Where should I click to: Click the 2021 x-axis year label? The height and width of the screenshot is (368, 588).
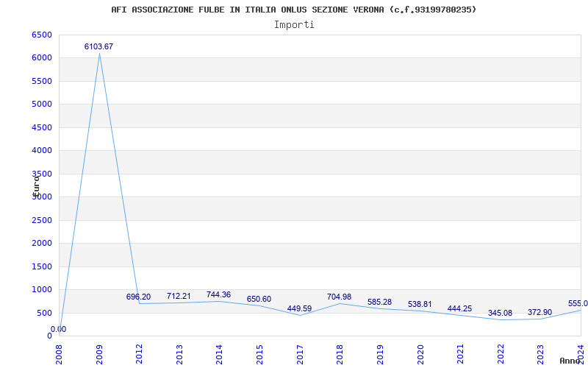pyautogui.click(x=460, y=355)
